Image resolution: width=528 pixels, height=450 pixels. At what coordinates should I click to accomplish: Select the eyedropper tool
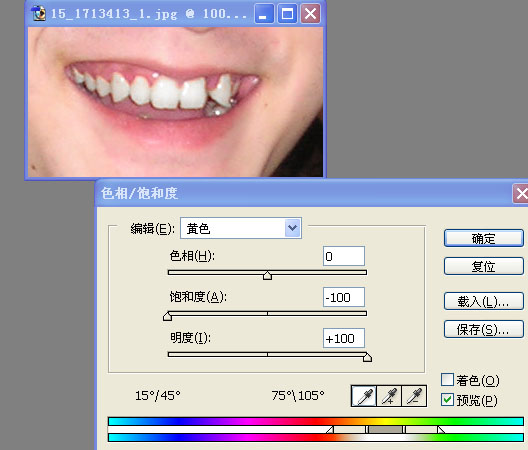tap(364, 396)
